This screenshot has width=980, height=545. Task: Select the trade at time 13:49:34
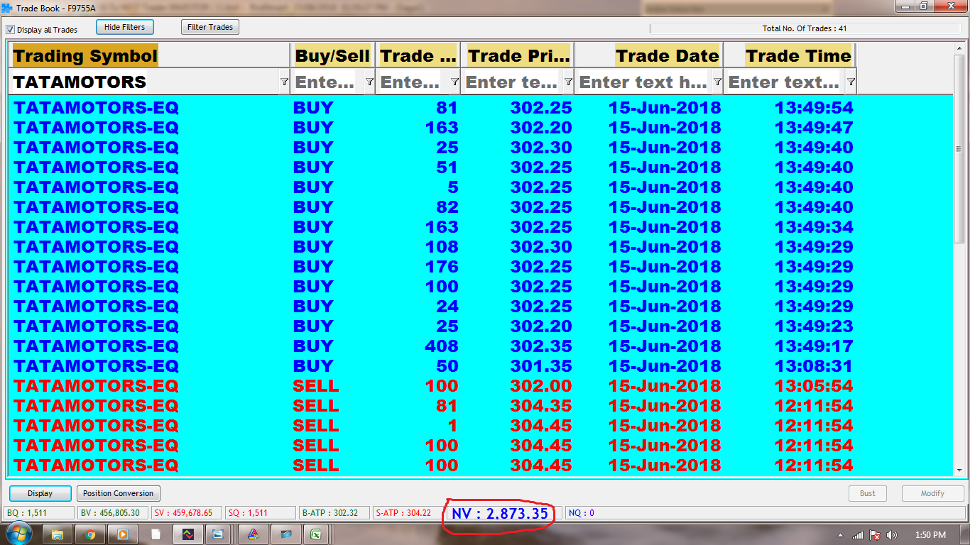[481, 227]
